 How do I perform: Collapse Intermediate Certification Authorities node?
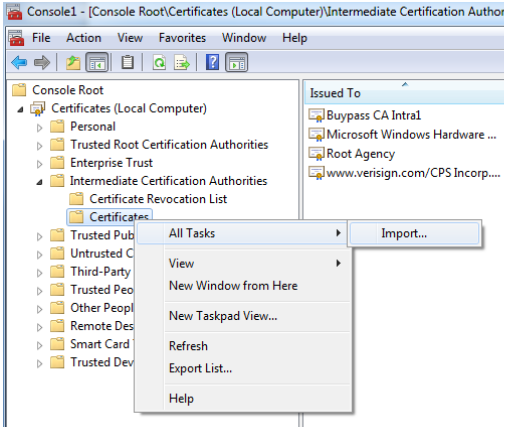click(x=40, y=182)
